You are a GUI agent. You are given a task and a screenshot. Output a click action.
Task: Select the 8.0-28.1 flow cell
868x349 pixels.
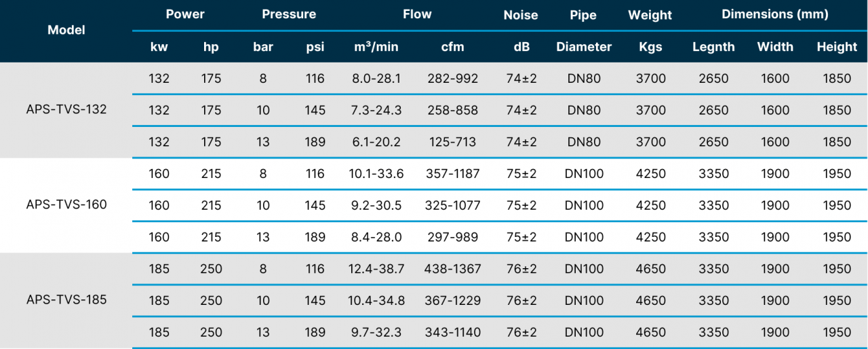pyautogui.click(x=376, y=78)
